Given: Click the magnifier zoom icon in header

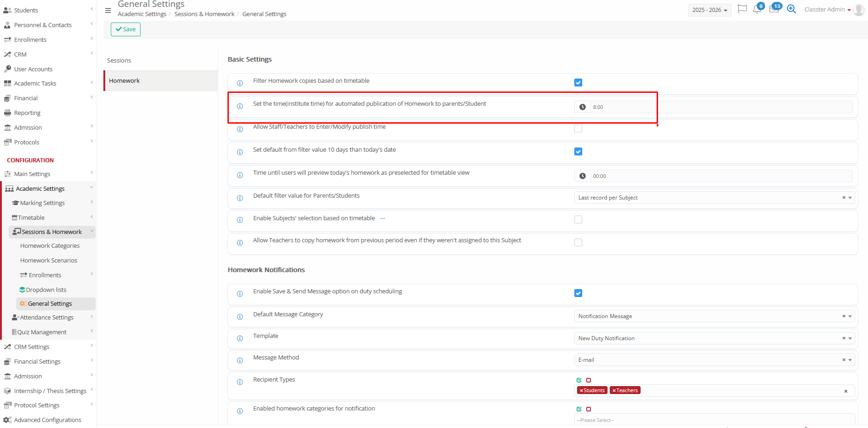Looking at the screenshot, I should pos(791,9).
